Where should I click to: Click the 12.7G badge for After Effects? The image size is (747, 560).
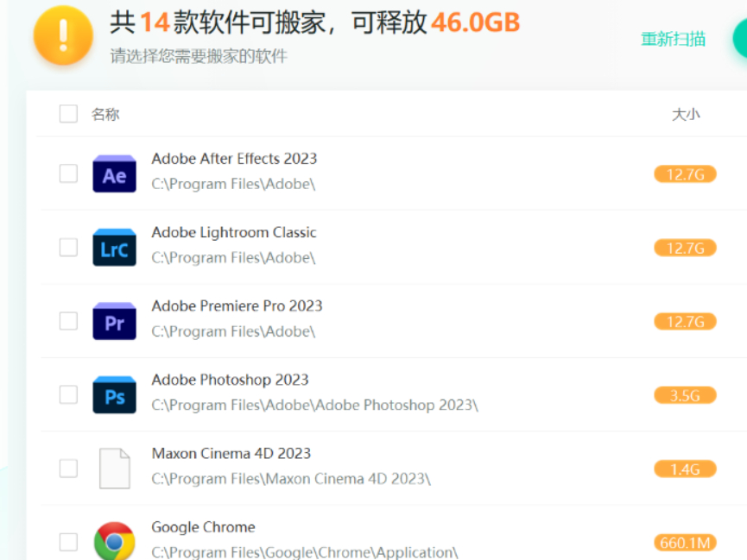coord(685,174)
